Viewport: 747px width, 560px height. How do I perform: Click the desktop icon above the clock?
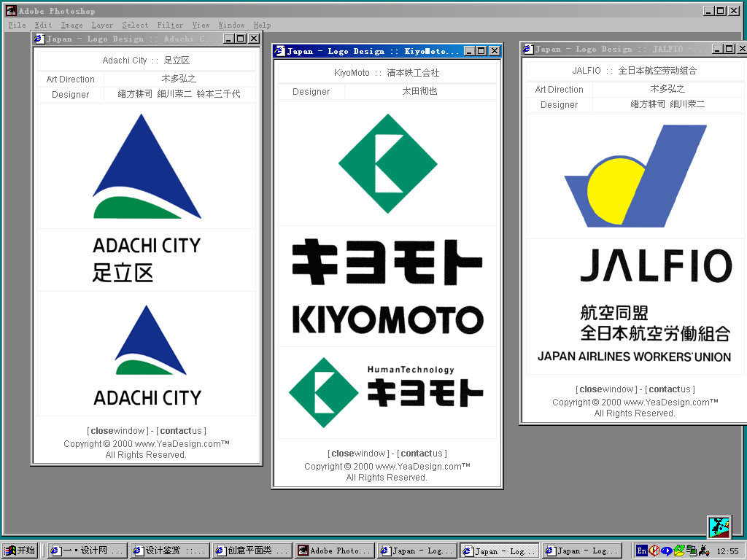719,527
